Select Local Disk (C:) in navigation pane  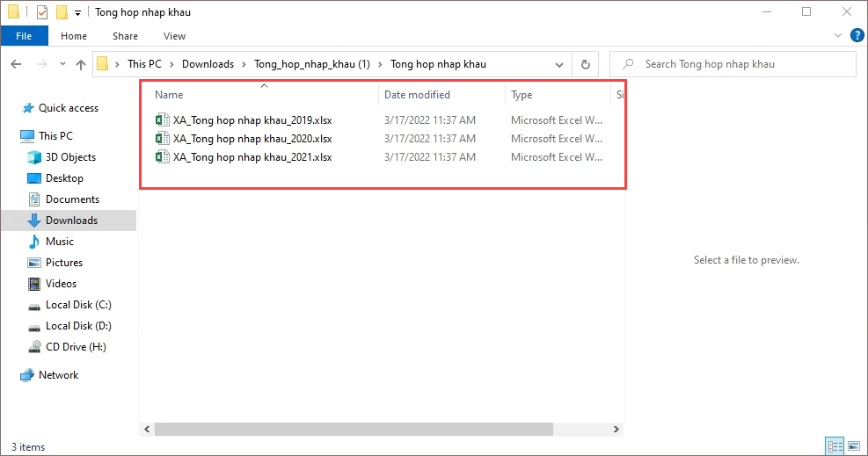[x=78, y=305]
